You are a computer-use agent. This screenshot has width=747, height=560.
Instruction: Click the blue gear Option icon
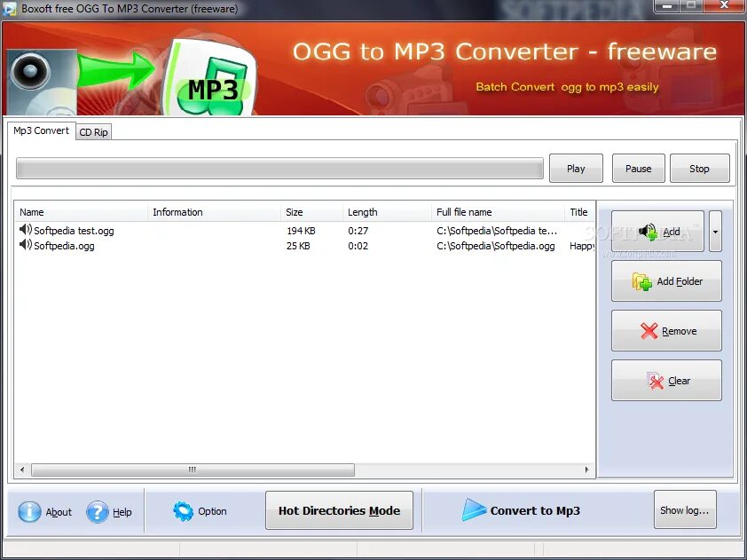183,511
